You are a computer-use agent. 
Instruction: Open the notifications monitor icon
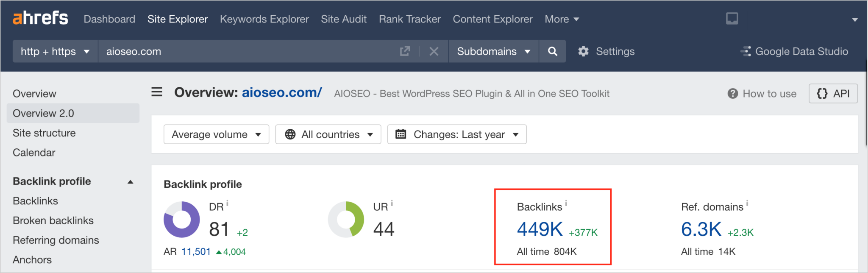click(x=732, y=19)
